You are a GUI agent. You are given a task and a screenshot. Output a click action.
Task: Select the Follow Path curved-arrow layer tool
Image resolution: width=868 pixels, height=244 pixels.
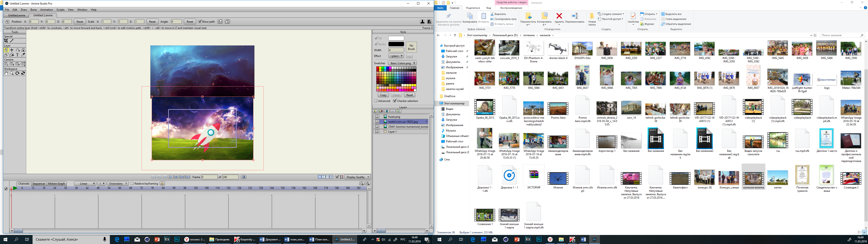(18, 50)
